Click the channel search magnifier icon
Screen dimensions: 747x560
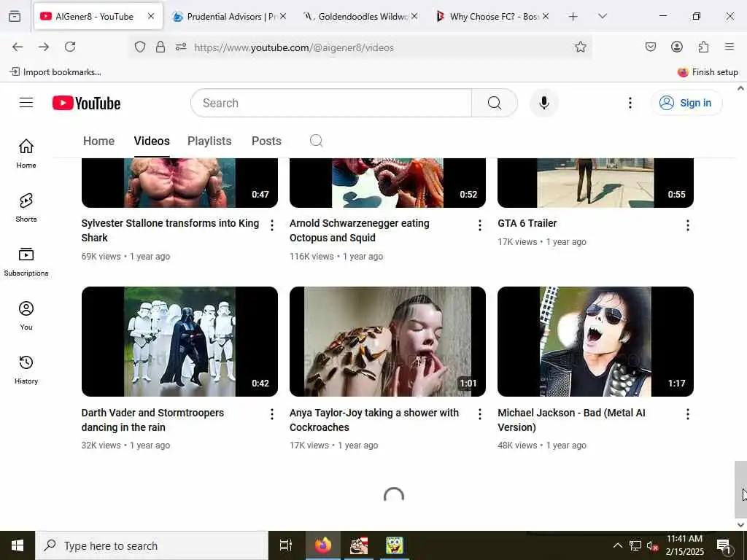coord(317,141)
